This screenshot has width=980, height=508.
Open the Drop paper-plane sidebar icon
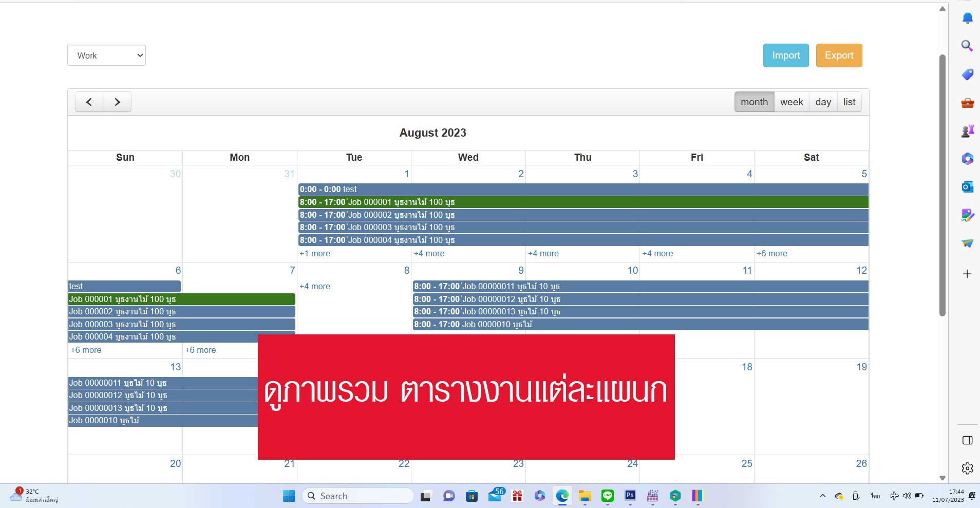[967, 243]
